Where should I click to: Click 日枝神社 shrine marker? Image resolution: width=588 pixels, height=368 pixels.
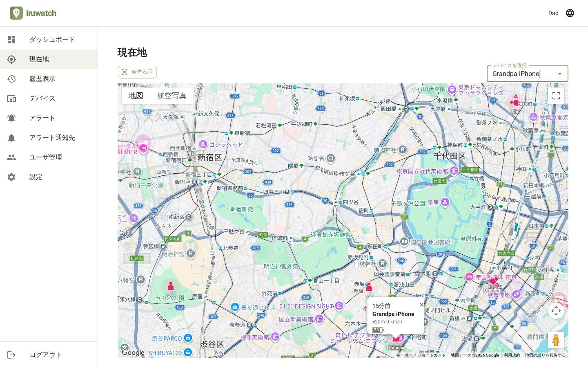pos(383,263)
